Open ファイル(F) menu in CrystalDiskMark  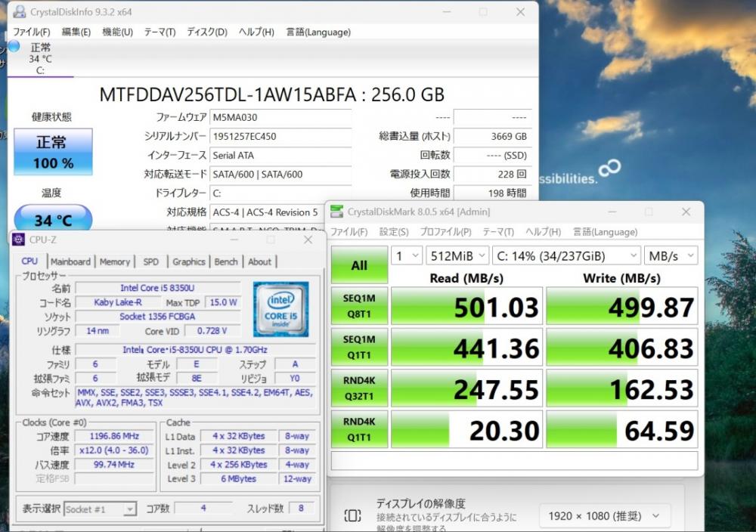349,232
